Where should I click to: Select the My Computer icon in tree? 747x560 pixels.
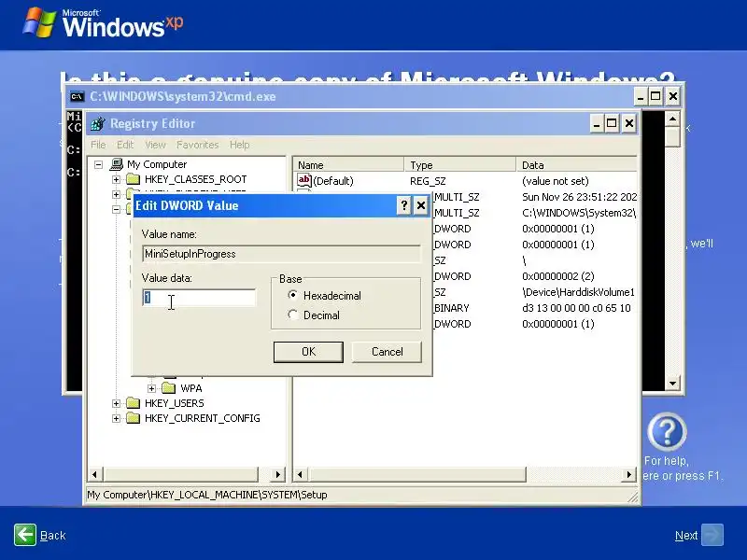click(116, 164)
